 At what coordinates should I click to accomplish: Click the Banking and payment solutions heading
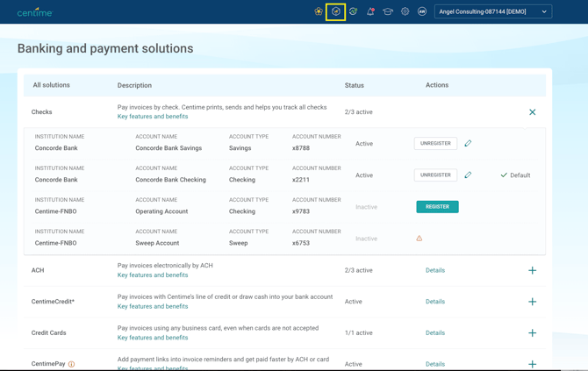coord(105,49)
